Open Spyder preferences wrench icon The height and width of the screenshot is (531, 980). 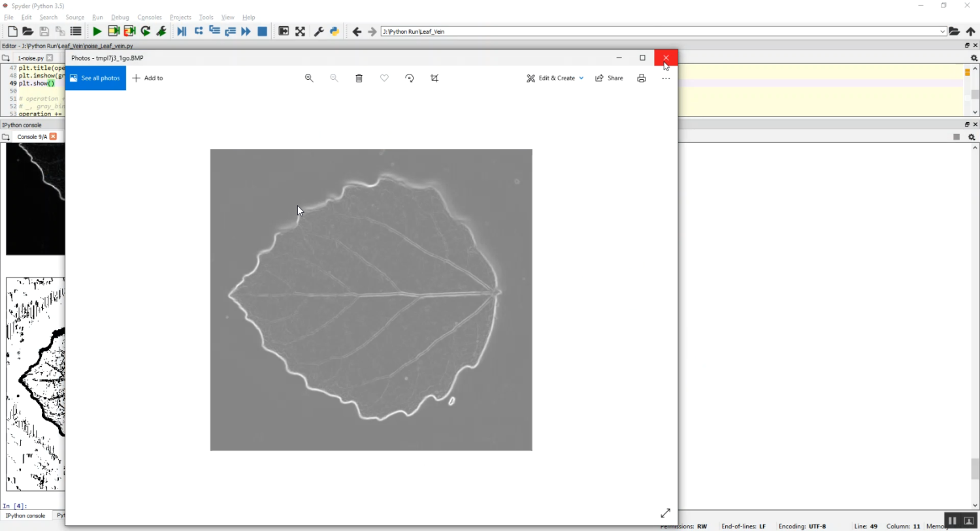point(319,31)
